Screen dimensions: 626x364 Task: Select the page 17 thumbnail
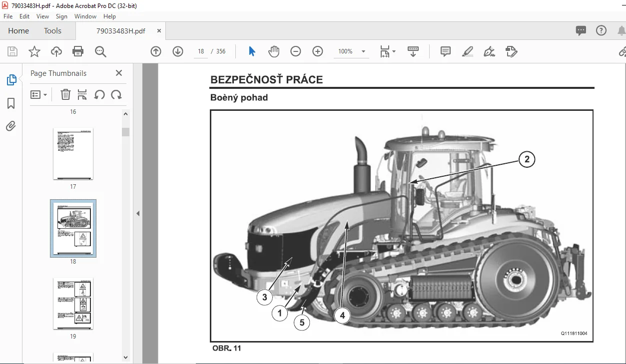pos(73,154)
